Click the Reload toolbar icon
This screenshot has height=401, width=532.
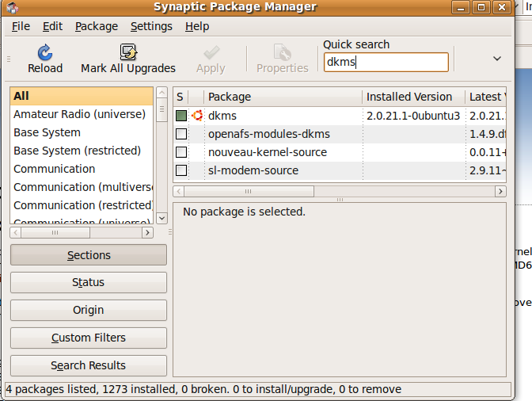click(x=44, y=52)
